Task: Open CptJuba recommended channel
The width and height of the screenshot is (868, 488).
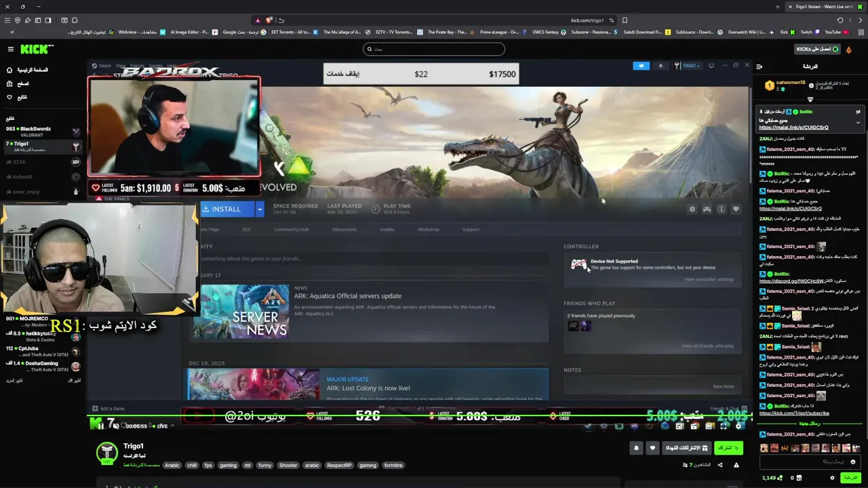Action: click(x=42, y=351)
